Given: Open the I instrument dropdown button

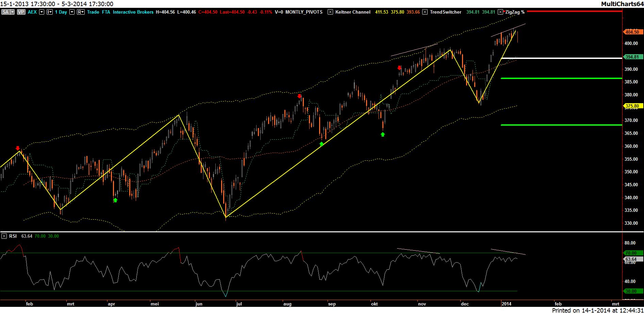Looking at the screenshot, I should pos(50,12).
